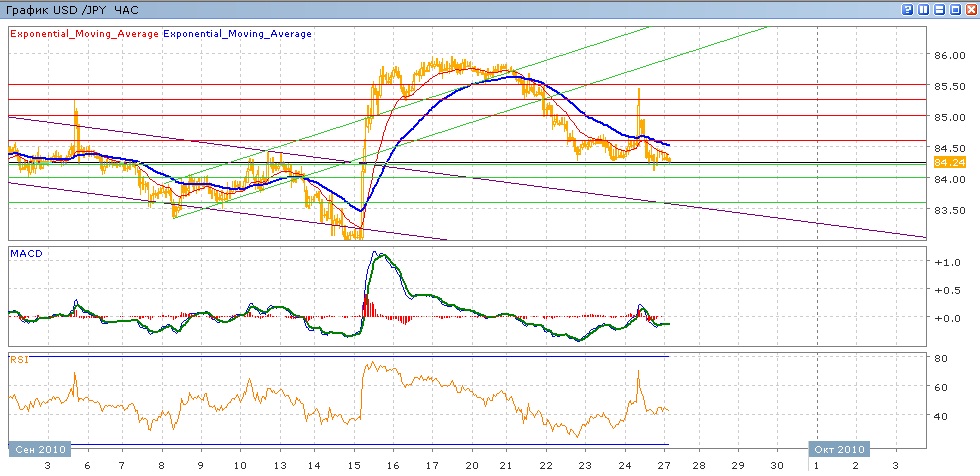Click the 80 level on RSI scale
Screen dimensions: 980x476
coord(941,358)
